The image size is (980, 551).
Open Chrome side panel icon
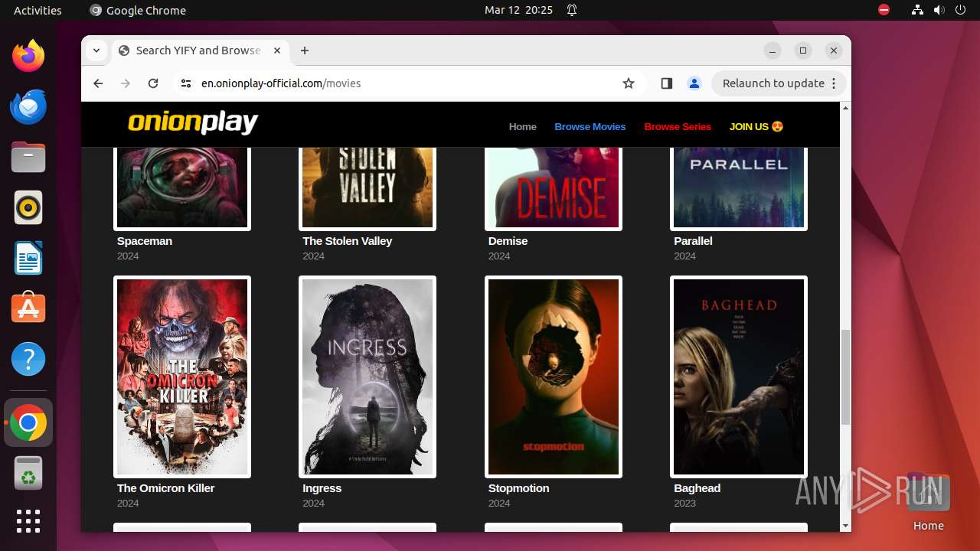click(x=666, y=83)
